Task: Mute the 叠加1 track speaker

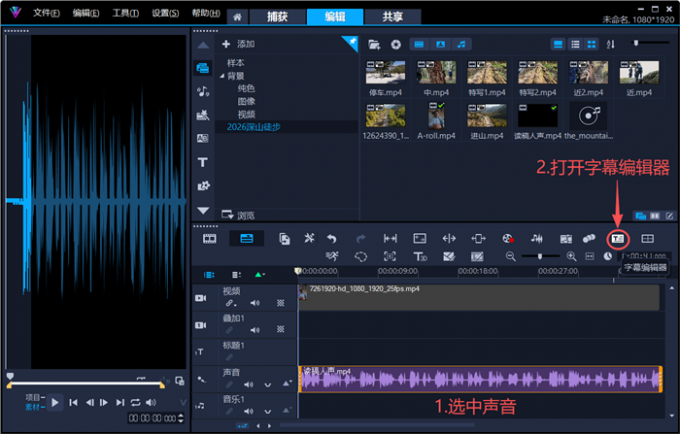Action: [255, 330]
